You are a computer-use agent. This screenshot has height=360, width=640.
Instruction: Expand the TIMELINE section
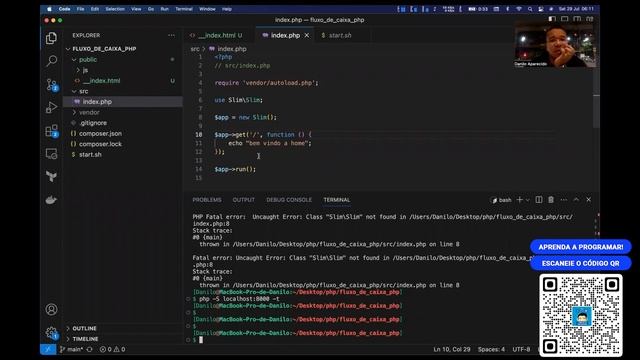pyautogui.click(x=85, y=339)
